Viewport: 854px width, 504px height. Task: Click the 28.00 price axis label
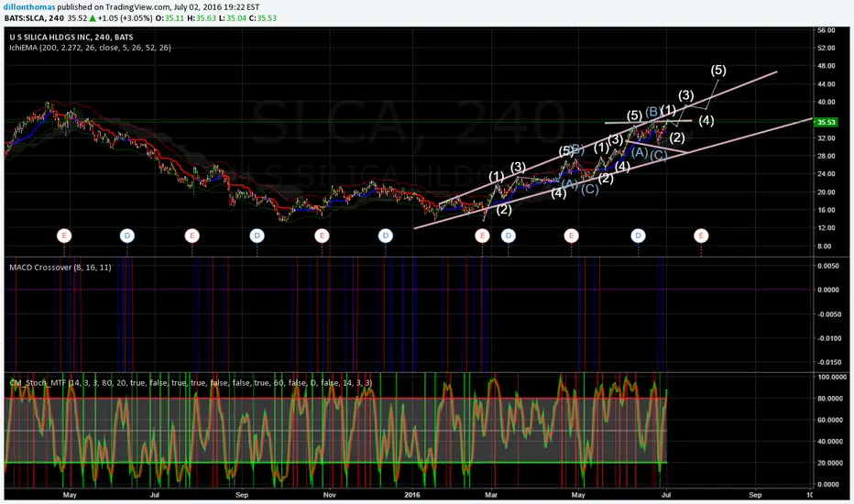coord(827,156)
